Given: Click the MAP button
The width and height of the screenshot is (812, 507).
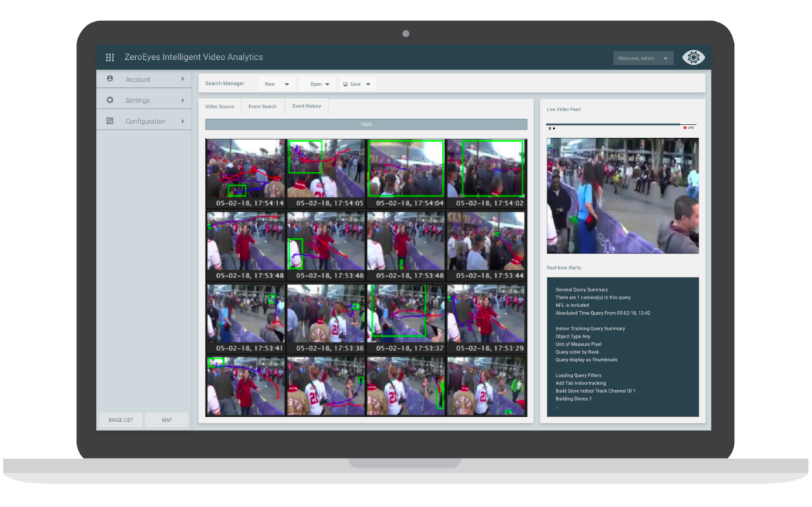Looking at the screenshot, I should (x=167, y=420).
